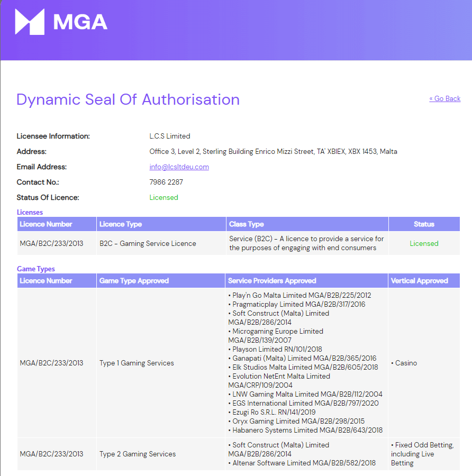The width and height of the screenshot is (472, 476).
Task: Click the green Licensed status of licence value
Action: [164, 198]
